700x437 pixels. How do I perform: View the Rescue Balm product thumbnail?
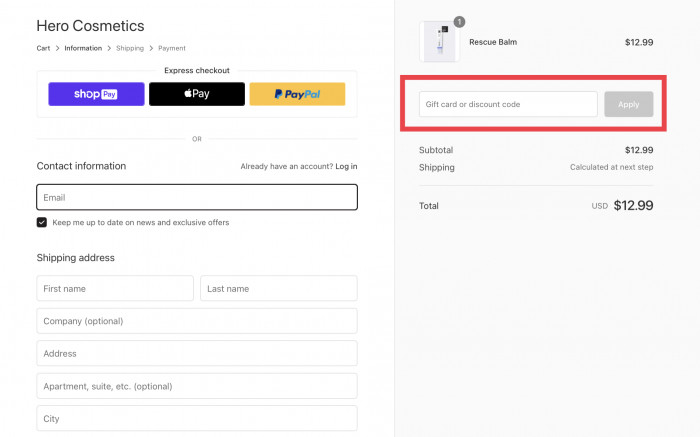click(440, 42)
